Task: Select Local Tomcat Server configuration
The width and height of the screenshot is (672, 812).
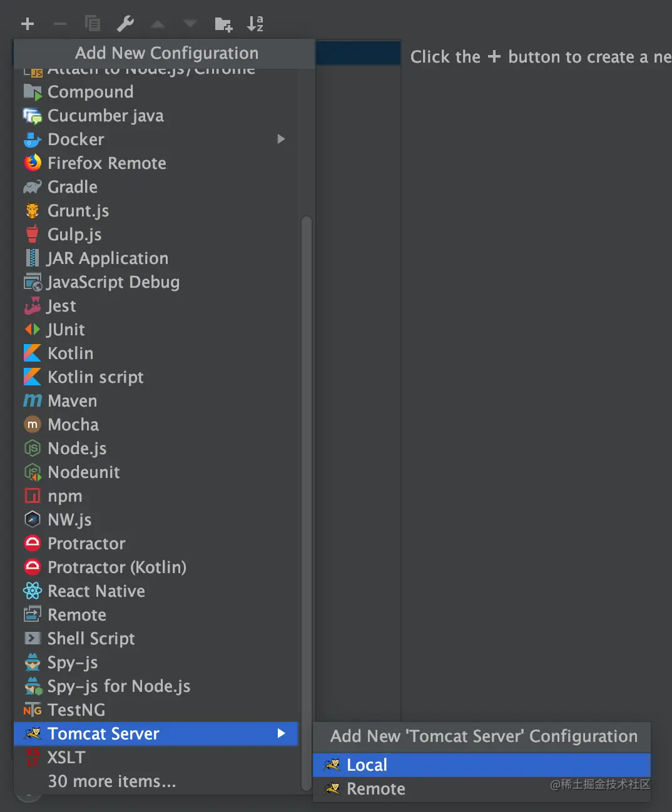Action: coord(482,765)
